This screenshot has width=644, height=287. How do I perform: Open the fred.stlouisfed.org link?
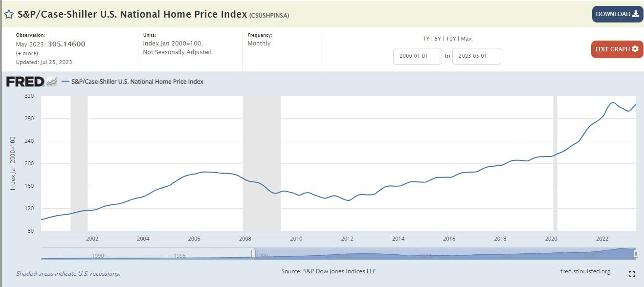pos(585,271)
